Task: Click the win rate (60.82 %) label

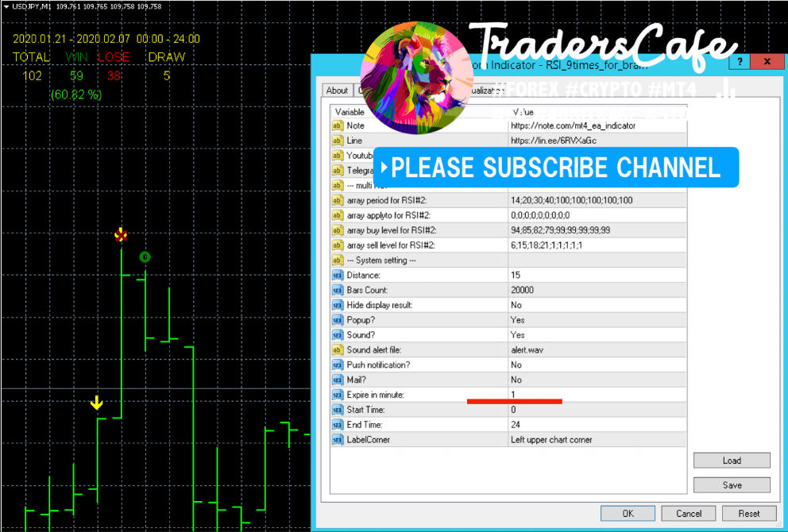Action: tap(76, 94)
